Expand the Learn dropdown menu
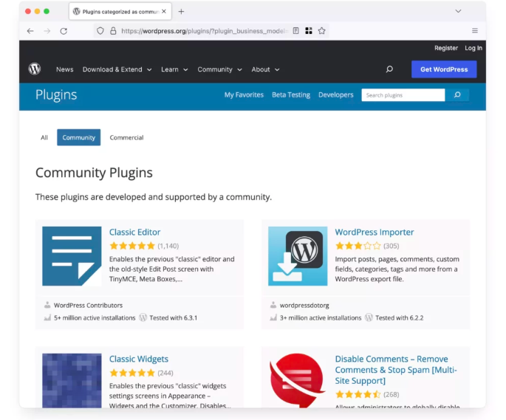Screen dimensions: 506x420 pyautogui.click(x=174, y=69)
